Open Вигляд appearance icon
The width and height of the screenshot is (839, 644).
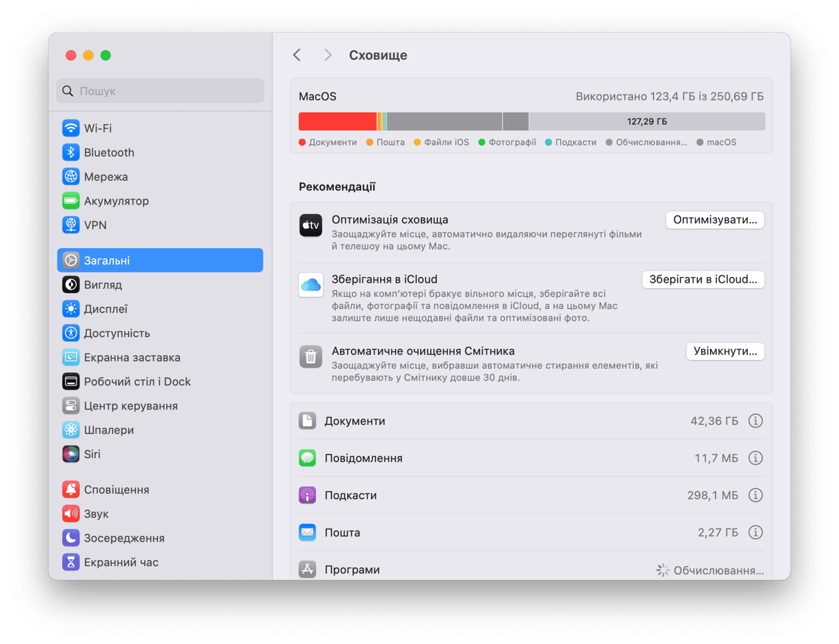tap(70, 285)
